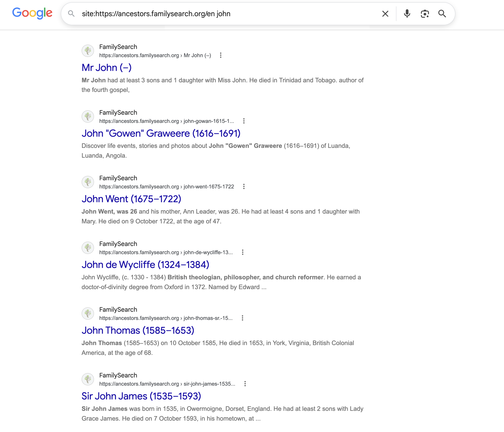This screenshot has height=432, width=504.
Task: Open more options for John Thomas result
Action: coord(242,318)
